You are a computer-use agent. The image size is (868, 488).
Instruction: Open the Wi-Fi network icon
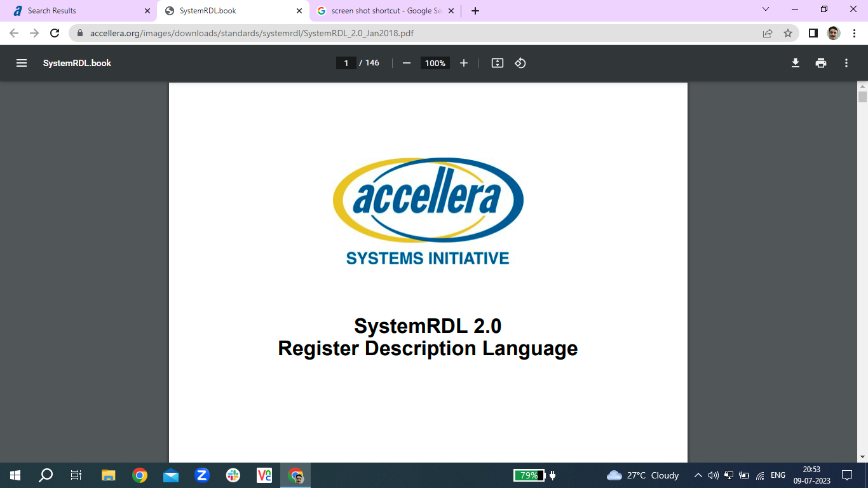[x=760, y=475]
